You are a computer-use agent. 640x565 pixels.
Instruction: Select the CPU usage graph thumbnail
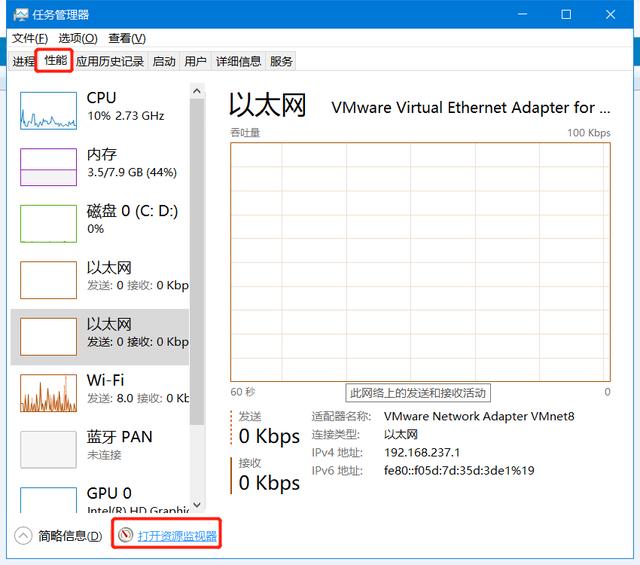48,111
